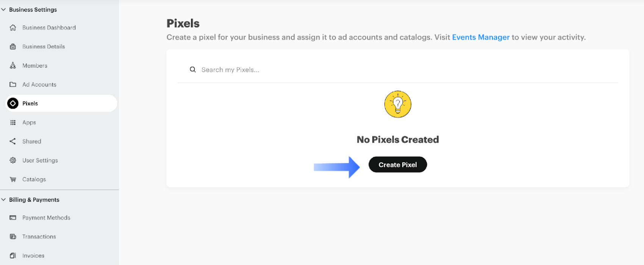Click the User Settings gear icon

(13, 160)
